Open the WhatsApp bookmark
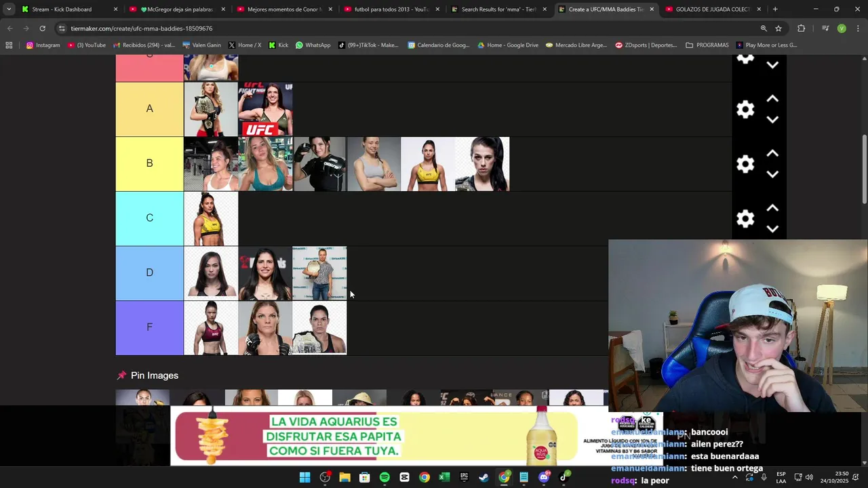Screen dimensions: 868x488 tap(313, 45)
